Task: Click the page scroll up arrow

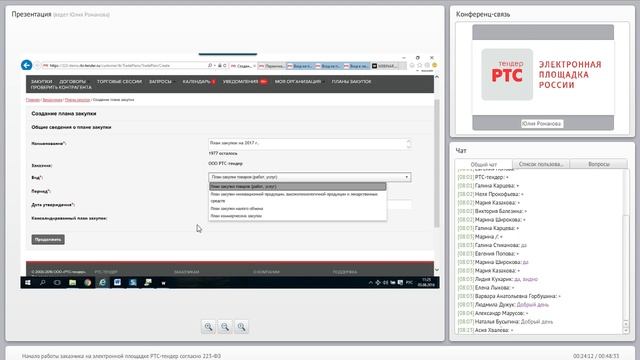Action: (437, 77)
